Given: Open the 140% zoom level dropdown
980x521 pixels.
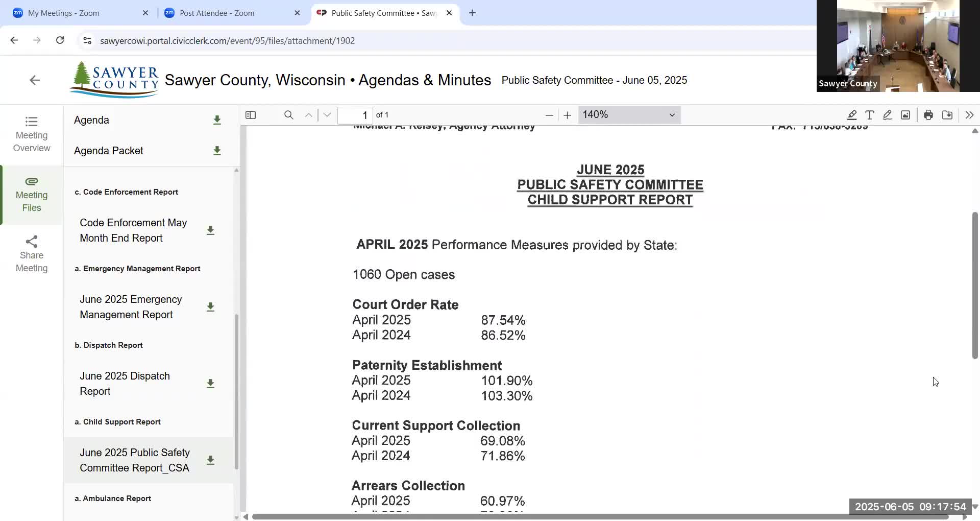Looking at the screenshot, I should pyautogui.click(x=629, y=115).
